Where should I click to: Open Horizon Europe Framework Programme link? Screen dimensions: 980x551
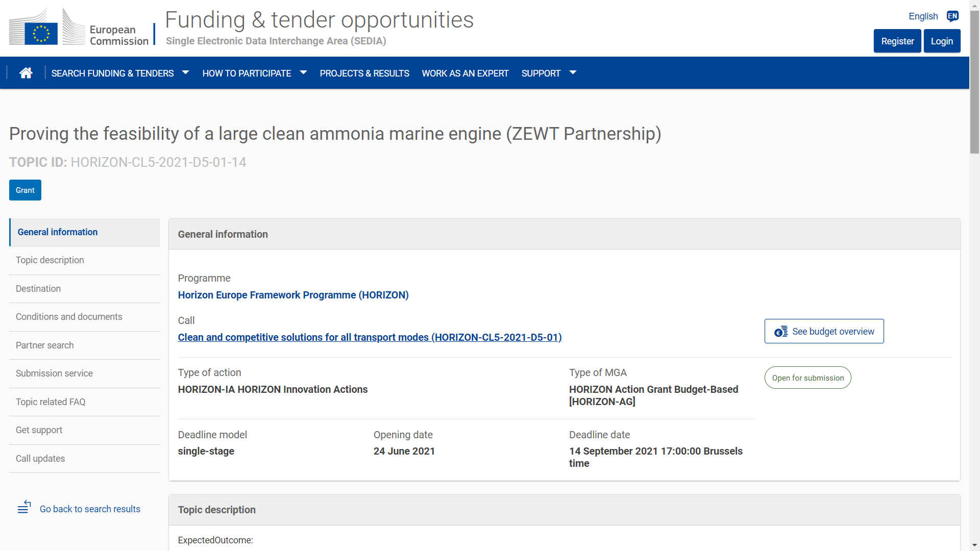(x=293, y=295)
